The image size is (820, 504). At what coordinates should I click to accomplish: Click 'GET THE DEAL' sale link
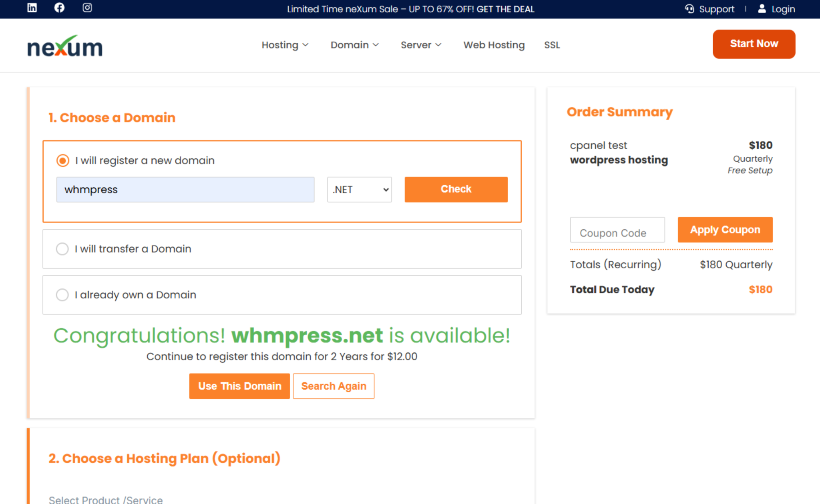505,9
